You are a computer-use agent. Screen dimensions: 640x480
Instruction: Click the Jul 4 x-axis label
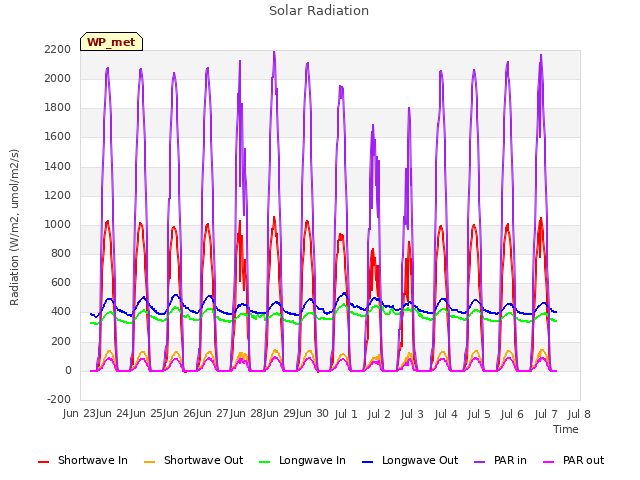pos(446,414)
